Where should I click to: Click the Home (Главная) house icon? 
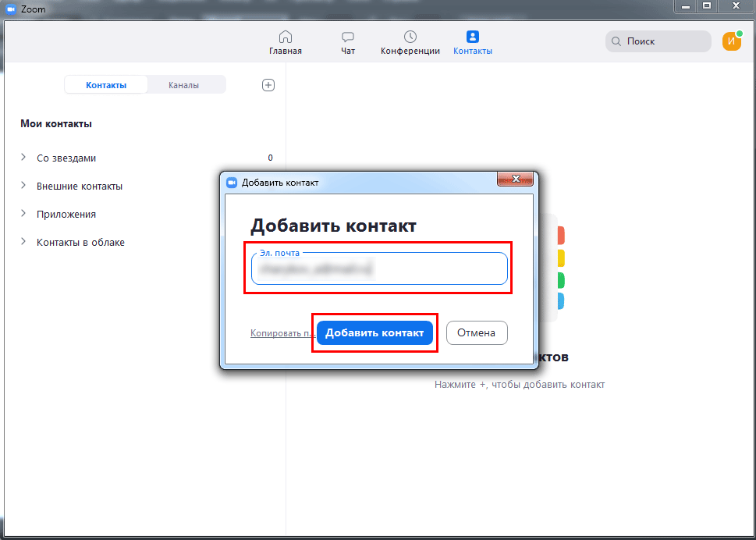(286, 37)
